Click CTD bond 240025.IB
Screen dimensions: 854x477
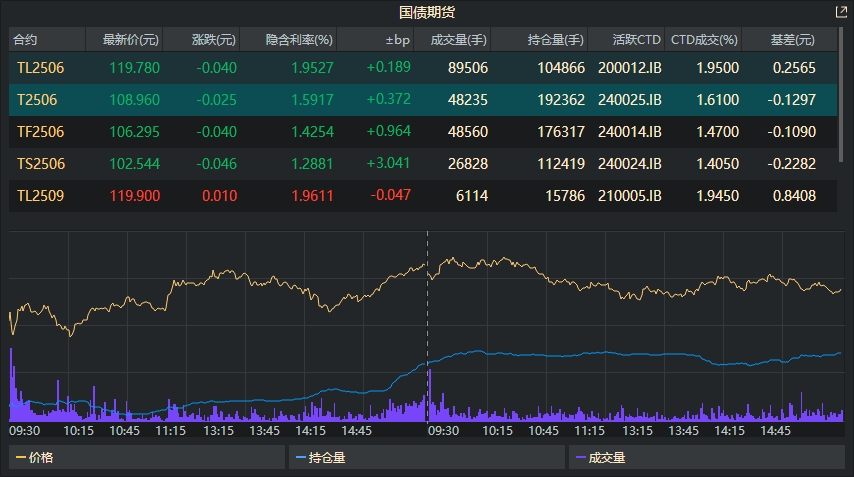pyautogui.click(x=630, y=100)
